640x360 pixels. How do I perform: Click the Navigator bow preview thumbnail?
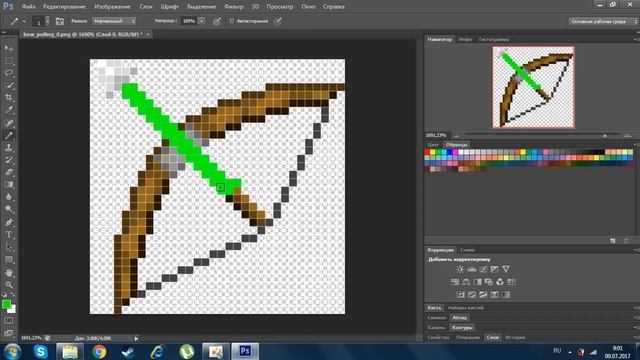pos(533,87)
